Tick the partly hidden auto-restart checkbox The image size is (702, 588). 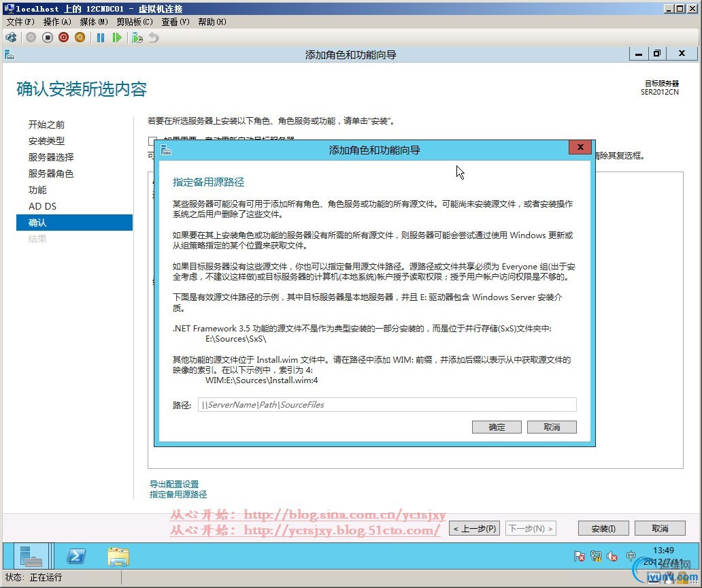152,140
